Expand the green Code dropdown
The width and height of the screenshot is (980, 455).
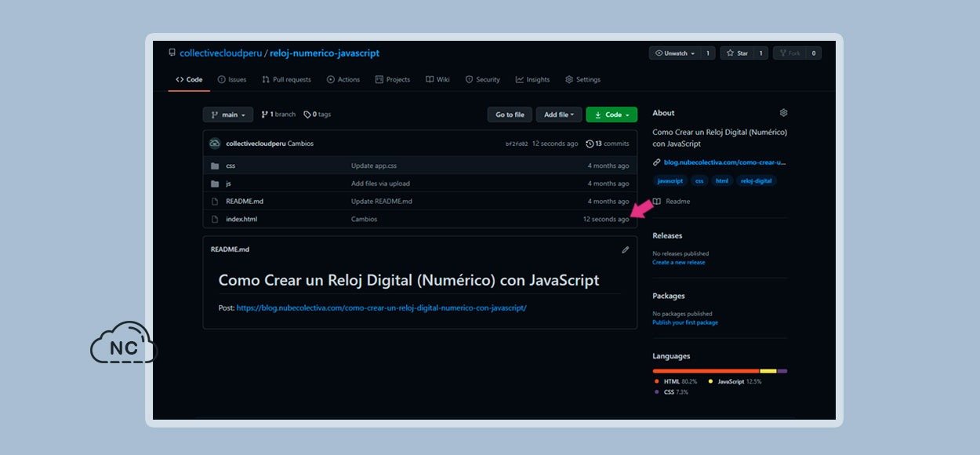(x=612, y=115)
